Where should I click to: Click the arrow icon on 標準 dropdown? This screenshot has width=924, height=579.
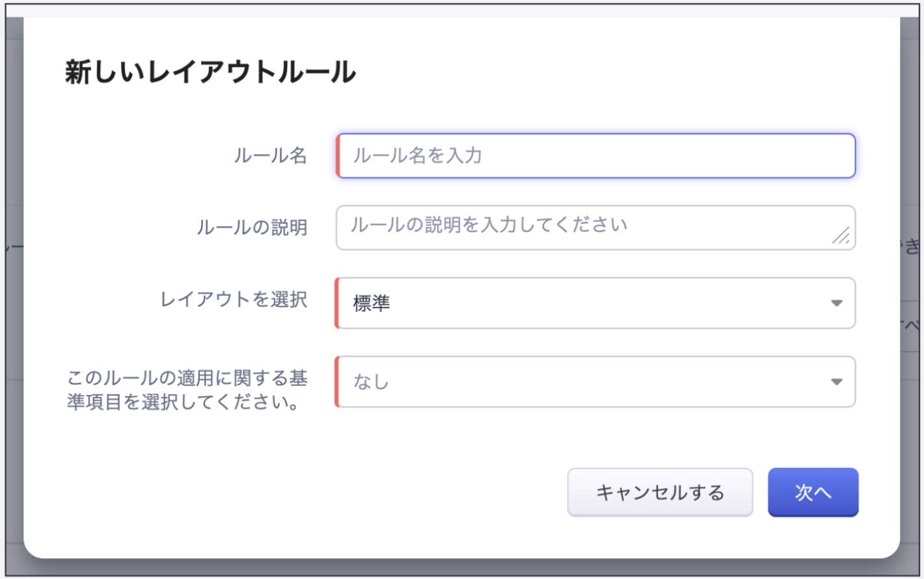pos(837,303)
